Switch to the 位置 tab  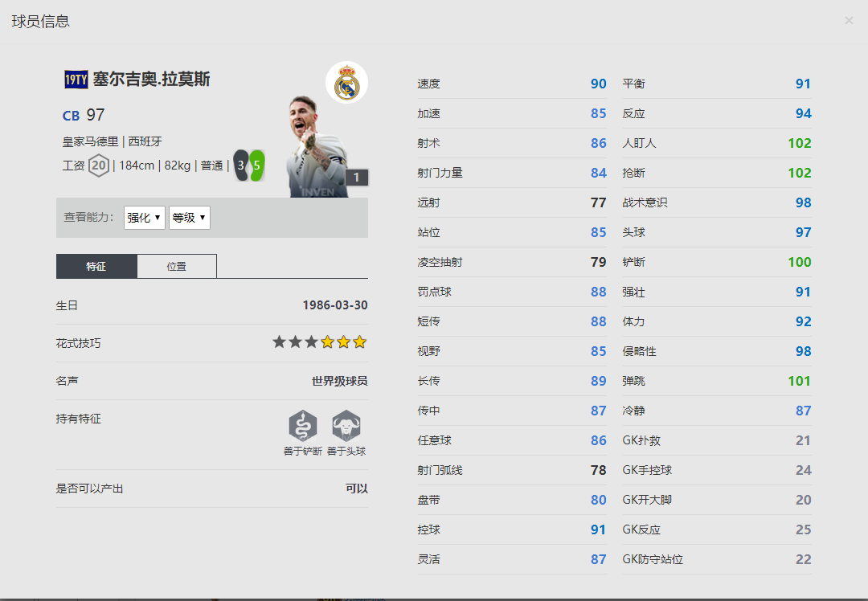pos(177,265)
